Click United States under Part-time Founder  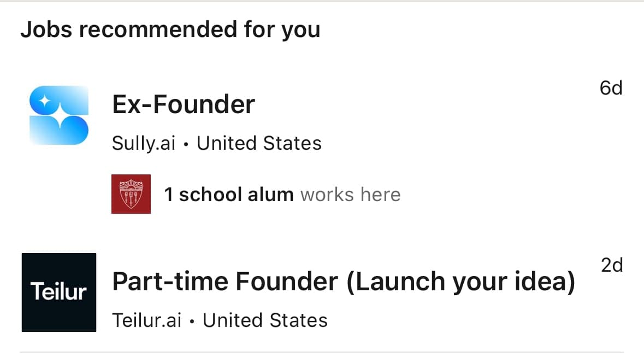tap(265, 320)
